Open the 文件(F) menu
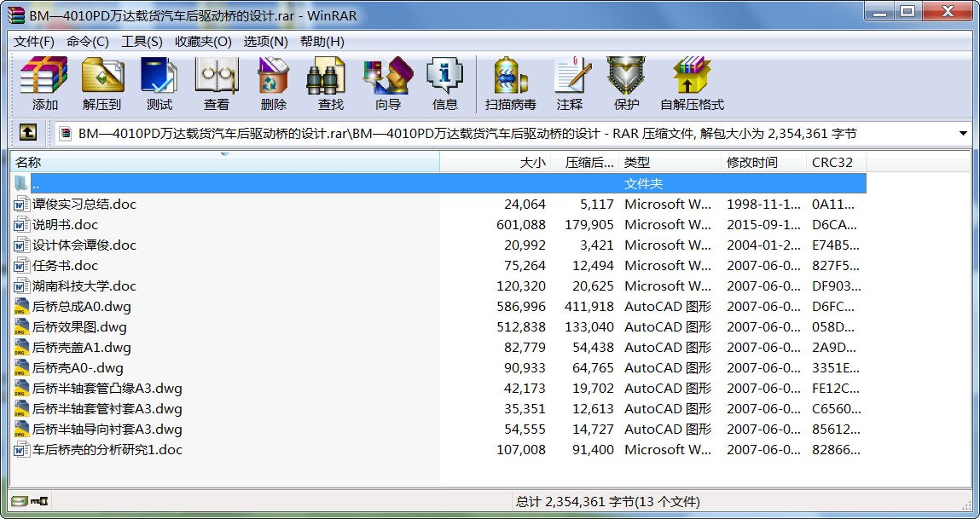Viewport: 980px width, 519px height. [34, 42]
